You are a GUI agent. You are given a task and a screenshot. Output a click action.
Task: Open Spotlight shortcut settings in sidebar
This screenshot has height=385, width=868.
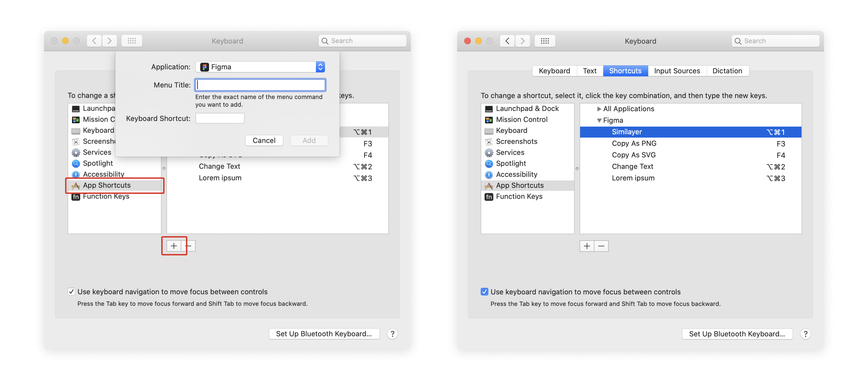510,163
